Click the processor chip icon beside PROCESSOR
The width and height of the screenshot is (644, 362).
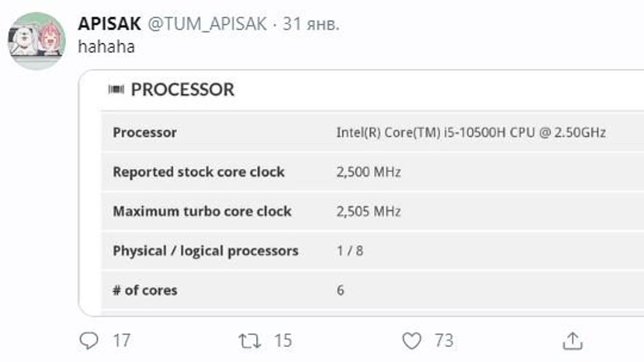coord(116,89)
